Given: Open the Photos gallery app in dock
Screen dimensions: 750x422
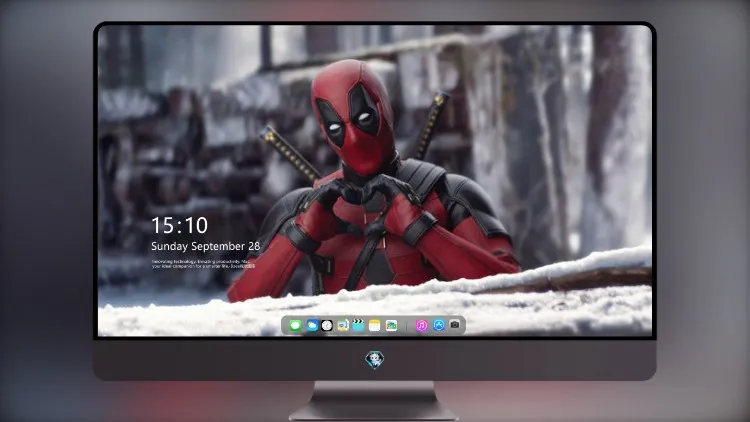Looking at the screenshot, I should click(391, 326).
